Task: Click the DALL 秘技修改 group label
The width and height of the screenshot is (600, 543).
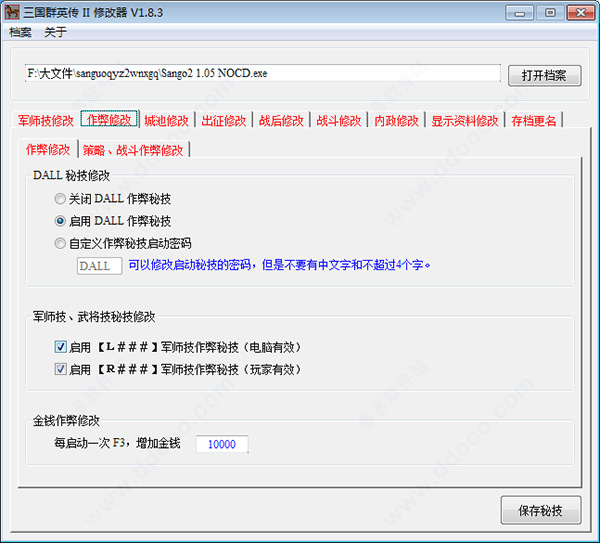Action: [x=71, y=175]
